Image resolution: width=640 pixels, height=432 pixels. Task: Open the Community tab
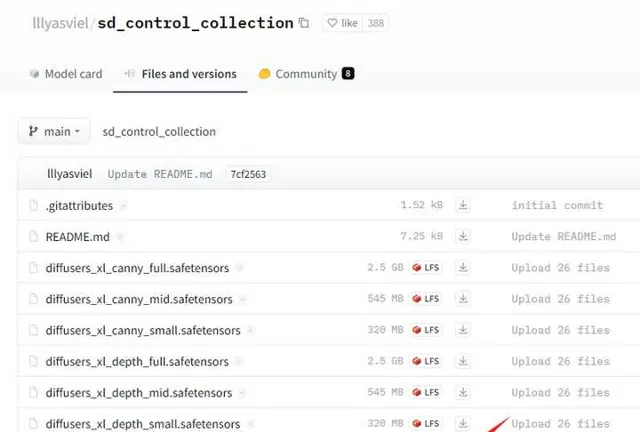point(306,74)
